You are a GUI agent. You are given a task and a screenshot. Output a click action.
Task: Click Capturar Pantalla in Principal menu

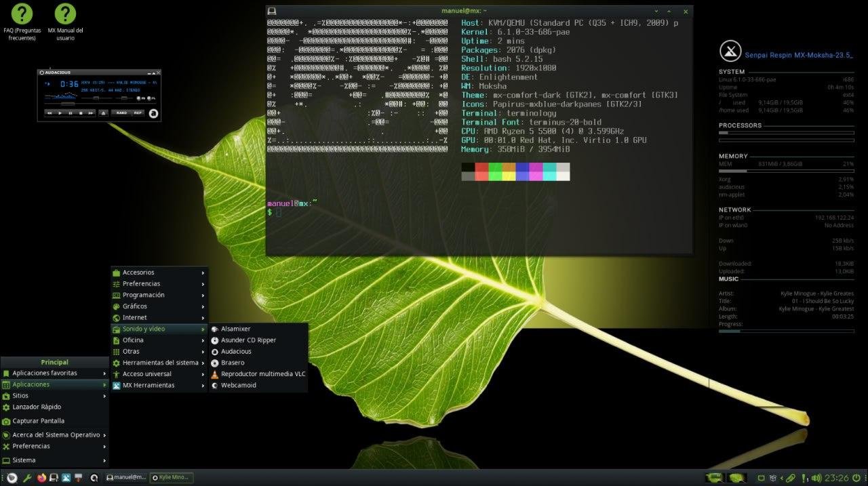(54, 421)
